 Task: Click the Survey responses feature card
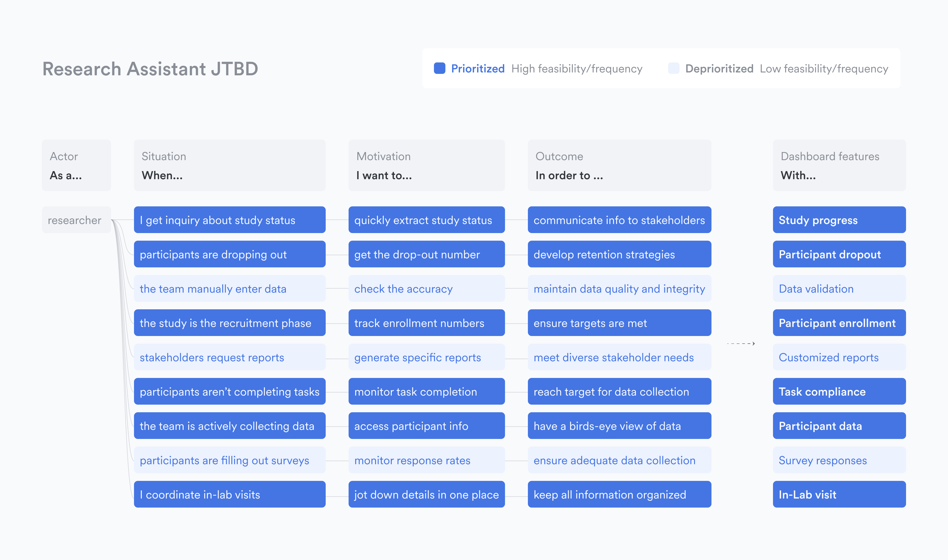(839, 460)
